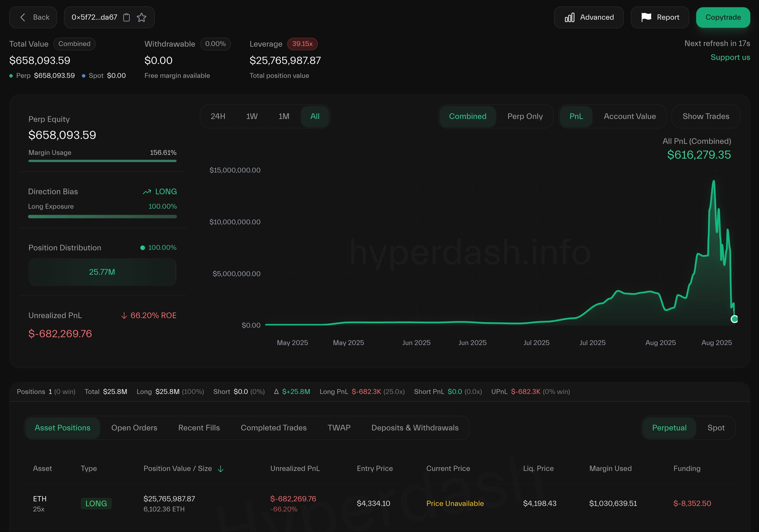Click the Unrealized PnL column header
759x532 pixels.
[x=295, y=469]
